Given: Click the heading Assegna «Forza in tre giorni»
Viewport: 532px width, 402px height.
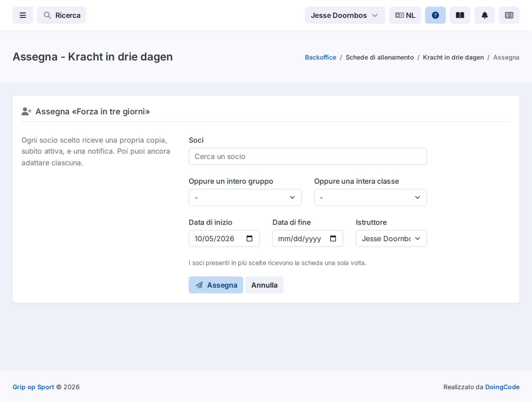Looking at the screenshot, I should point(92,112).
